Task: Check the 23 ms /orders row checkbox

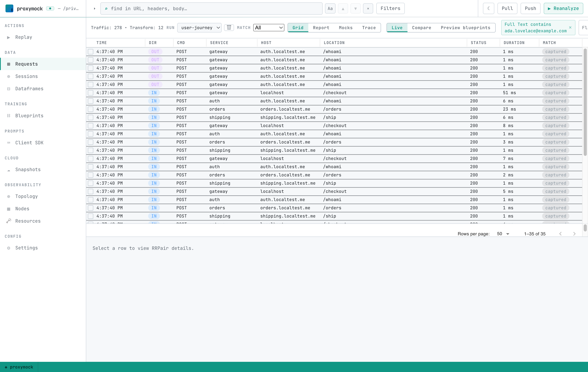Action: click(91, 109)
